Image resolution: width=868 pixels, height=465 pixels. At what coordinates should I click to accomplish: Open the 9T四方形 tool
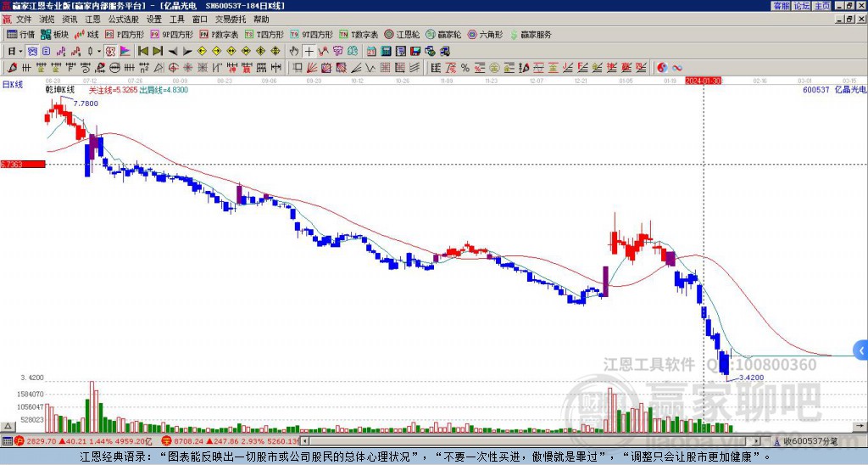click(312, 34)
